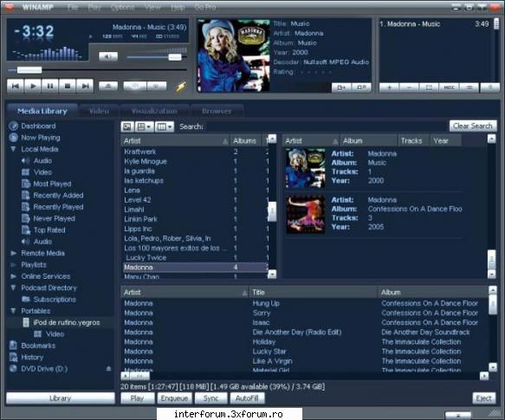This screenshot has width=505, height=420.
Task: Open the Options menu
Action: tap(122, 7)
